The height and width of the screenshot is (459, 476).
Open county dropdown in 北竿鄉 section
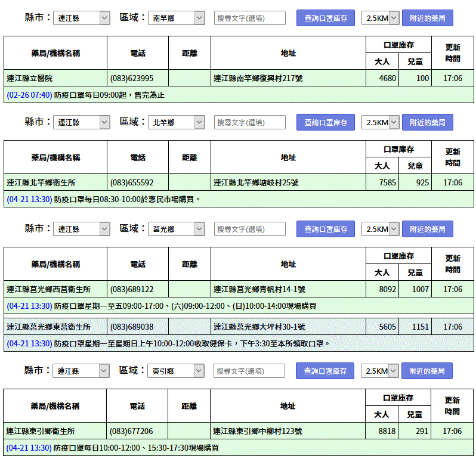tap(81, 122)
